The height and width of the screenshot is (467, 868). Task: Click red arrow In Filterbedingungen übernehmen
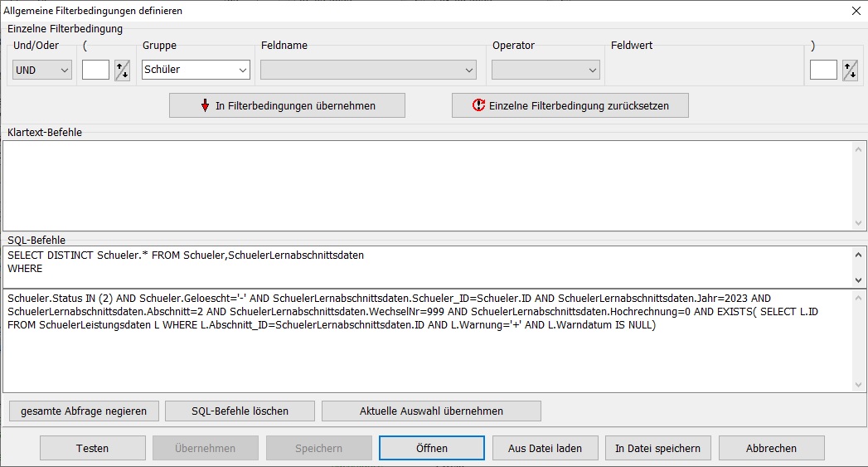[x=206, y=105]
